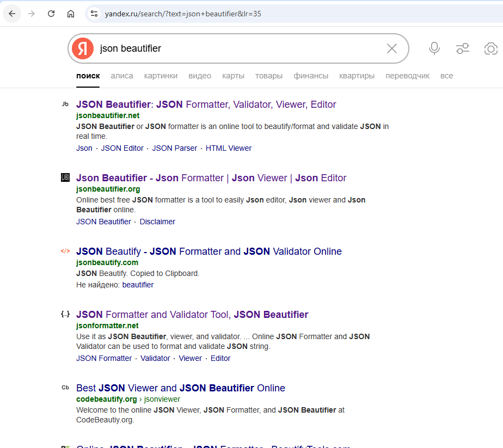Viewport: 503px width, 448px height.
Task: Open the JSON Beautifier sitelink under jsonbeautifier.org
Action: pos(103,222)
